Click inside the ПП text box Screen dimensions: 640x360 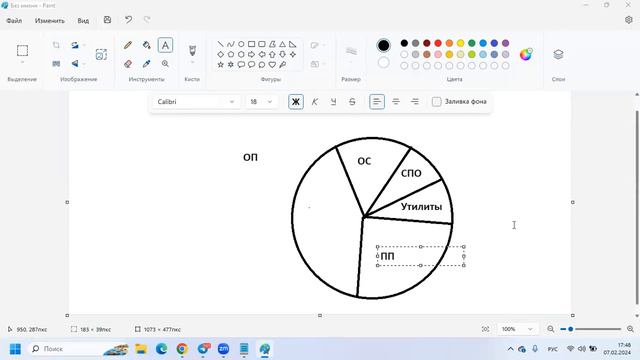(x=420, y=256)
